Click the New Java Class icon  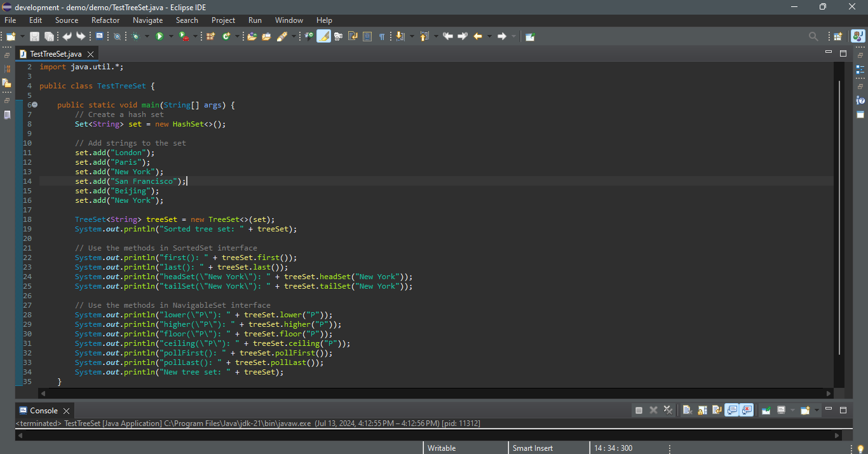[x=226, y=37]
